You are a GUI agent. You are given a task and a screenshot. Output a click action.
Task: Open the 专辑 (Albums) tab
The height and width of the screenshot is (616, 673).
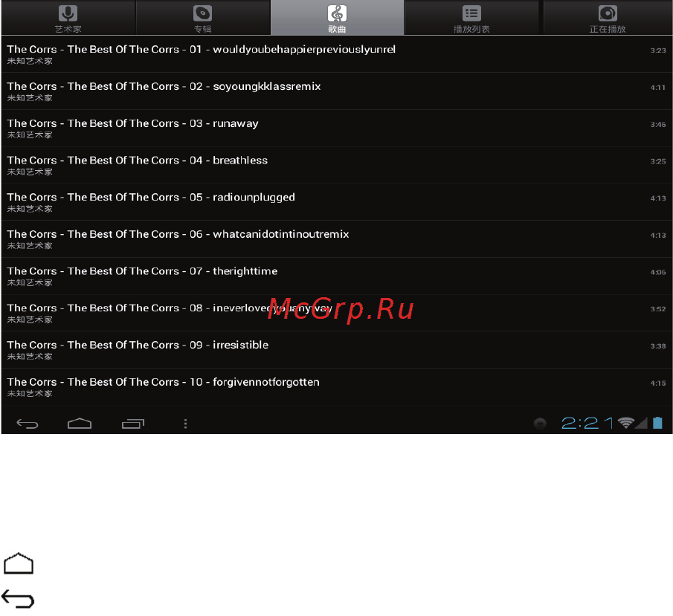pos(202,18)
